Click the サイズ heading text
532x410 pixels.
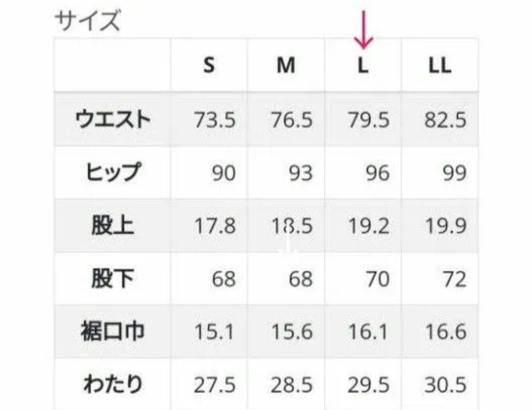87,20
